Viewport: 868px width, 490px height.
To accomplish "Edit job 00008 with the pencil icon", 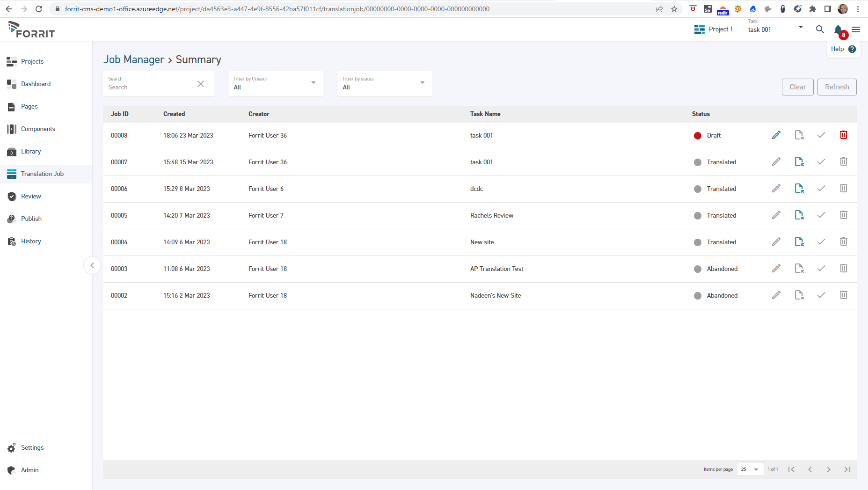I will [x=776, y=135].
